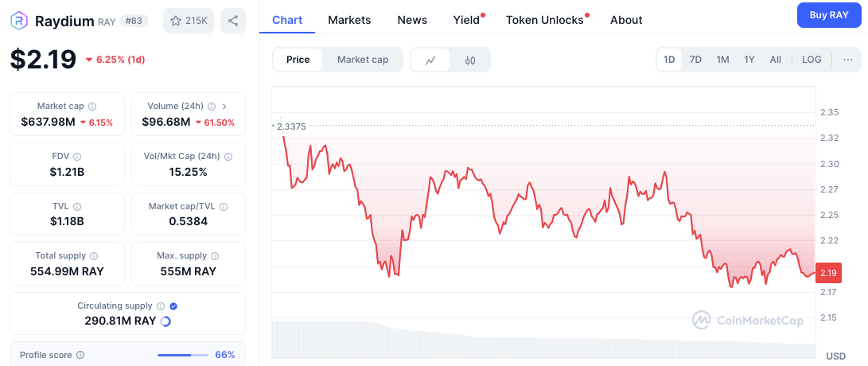Switch to line chart view icon
The height and width of the screenshot is (366, 868).
tap(430, 60)
